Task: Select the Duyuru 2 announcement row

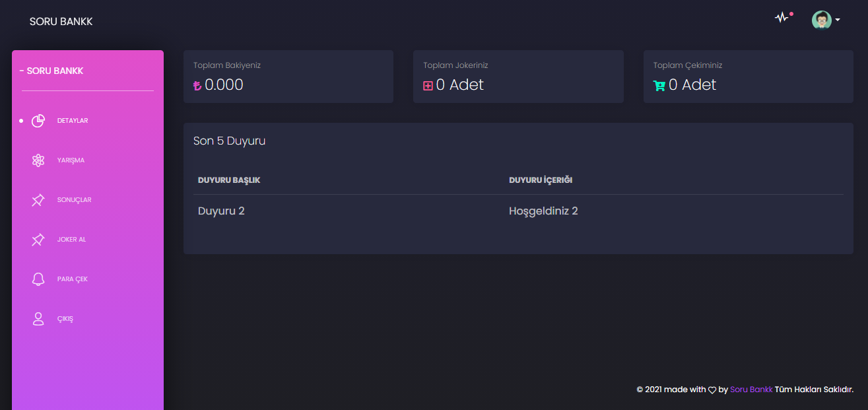Action: 518,211
